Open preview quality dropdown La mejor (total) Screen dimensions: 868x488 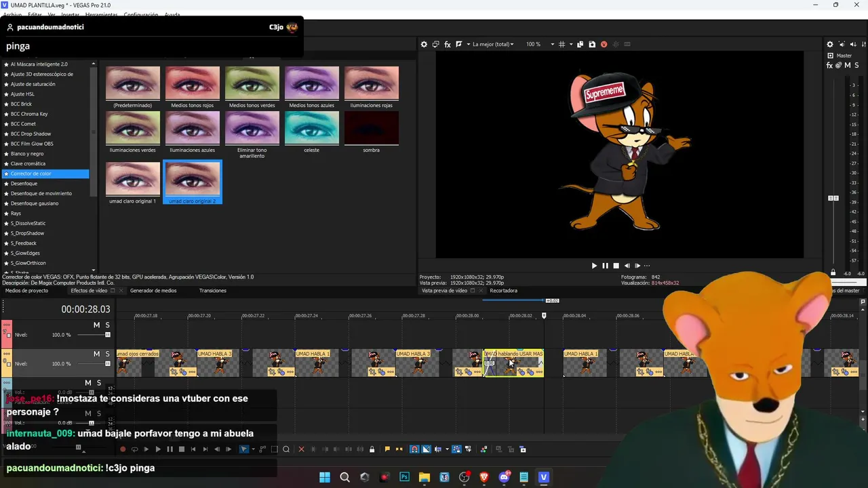click(493, 44)
